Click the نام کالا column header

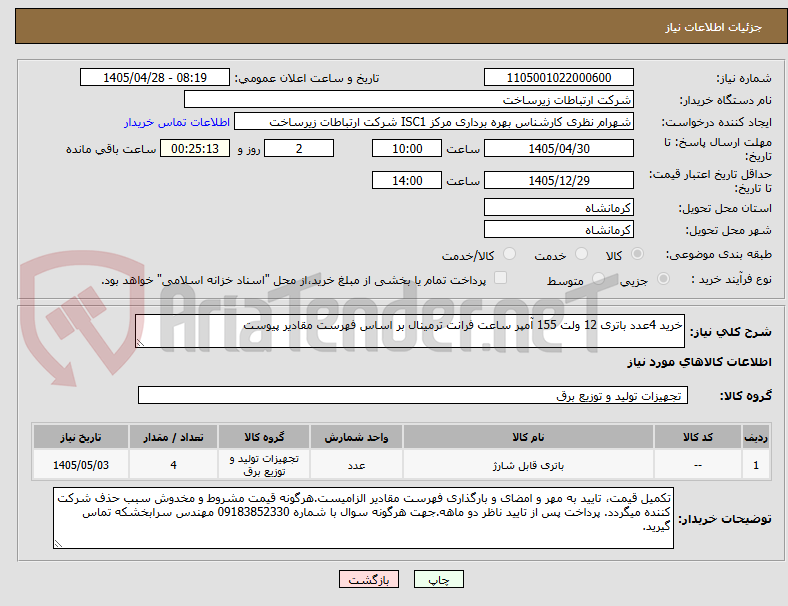528,437
